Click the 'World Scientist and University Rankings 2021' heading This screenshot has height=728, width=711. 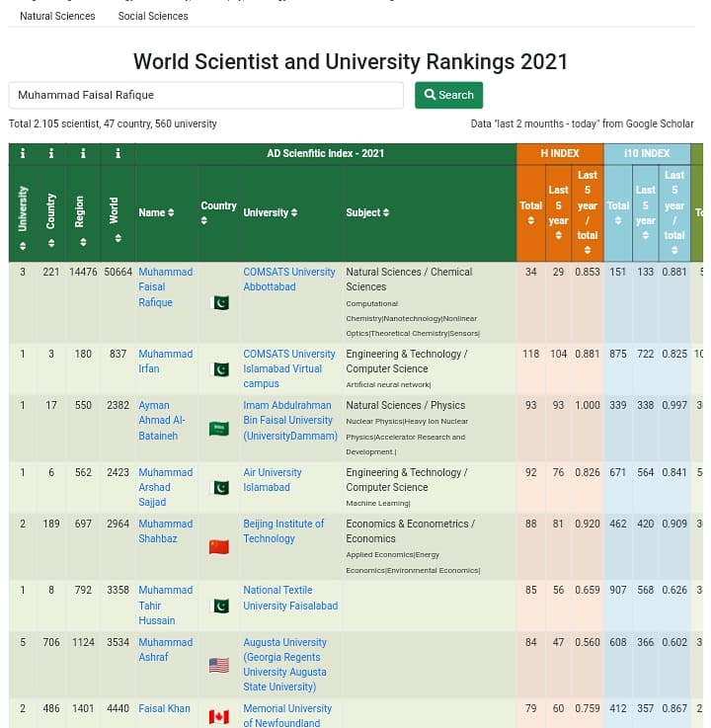(351, 62)
